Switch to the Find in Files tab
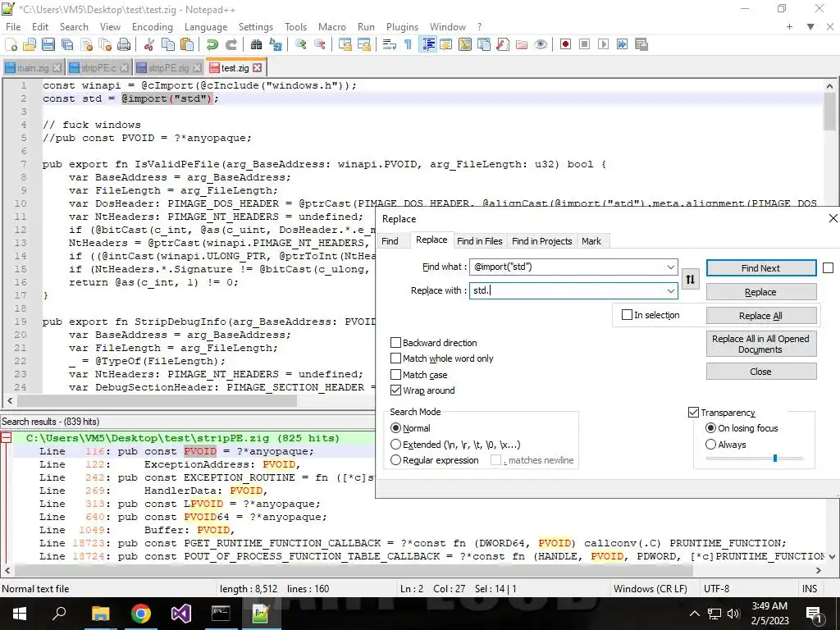Image resolution: width=840 pixels, height=630 pixels. 479,241
